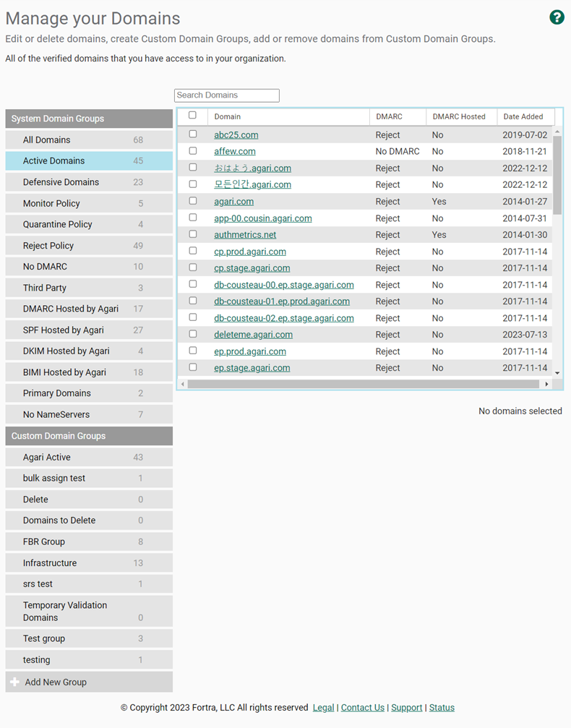
Task: Open the help question mark icon
Action: [557, 17]
